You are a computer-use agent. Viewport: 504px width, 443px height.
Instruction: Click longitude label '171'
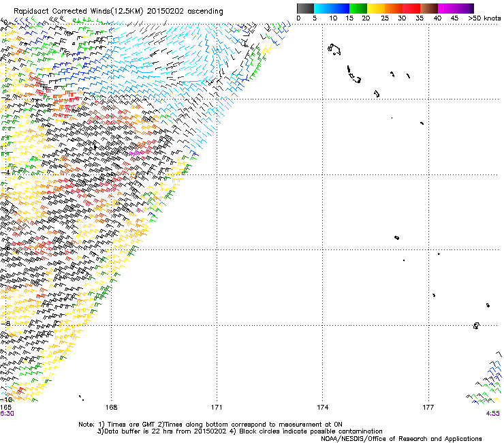coord(217,408)
